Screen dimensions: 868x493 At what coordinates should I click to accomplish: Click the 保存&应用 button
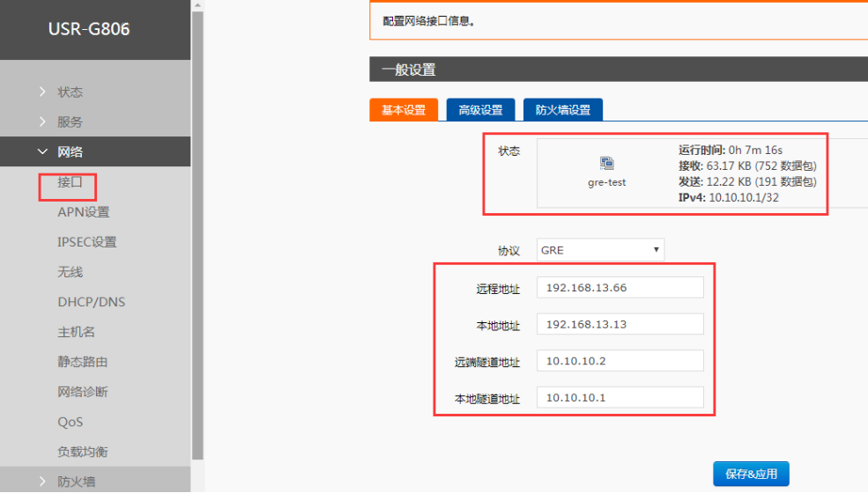(751, 474)
